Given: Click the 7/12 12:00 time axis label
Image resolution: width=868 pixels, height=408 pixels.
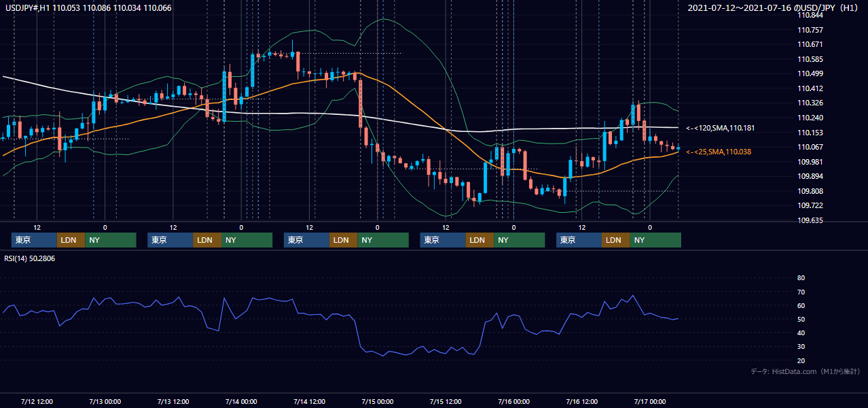Looking at the screenshot, I should (37, 401).
